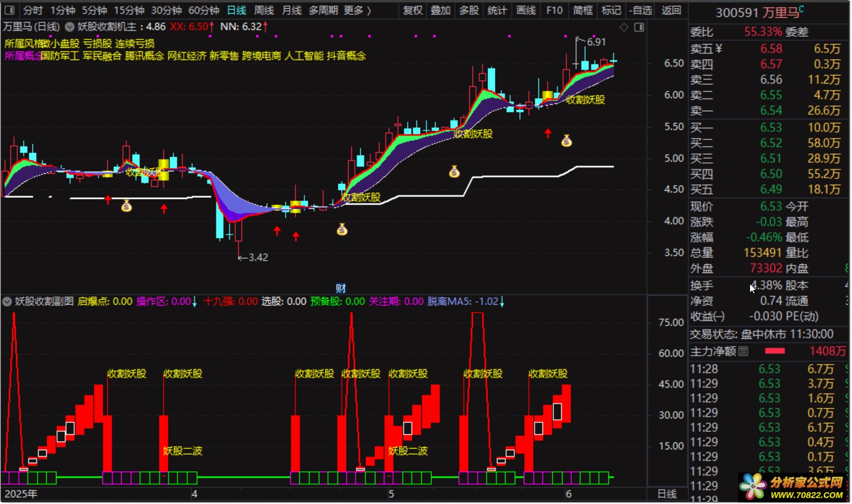Image resolution: width=852 pixels, height=504 pixels.
Task: Click the 外盘 73302 value
Action: click(x=766, y=268)
